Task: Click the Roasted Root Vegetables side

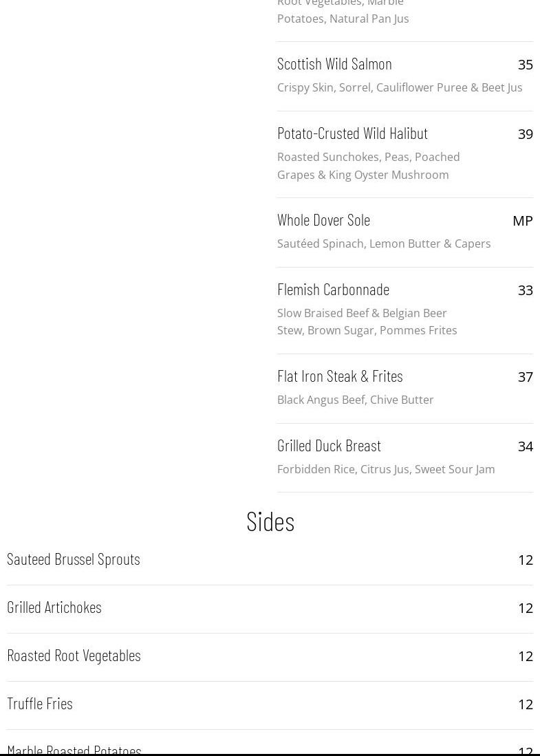Action: 74,655
